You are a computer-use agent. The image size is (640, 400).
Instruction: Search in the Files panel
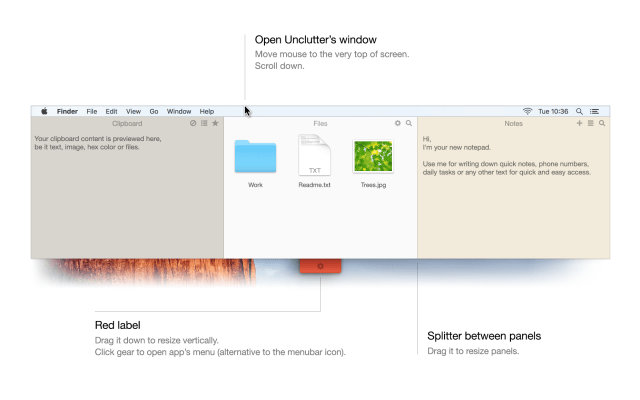point(409,123)
